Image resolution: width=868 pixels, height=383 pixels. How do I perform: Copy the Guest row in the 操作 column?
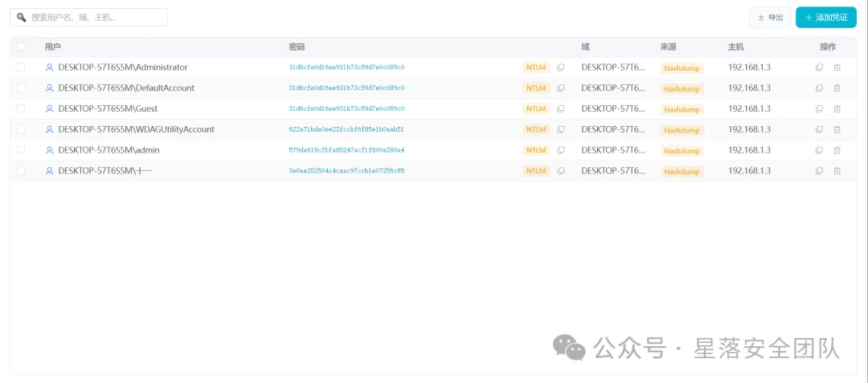pyautogui.click(x=819, y=109)
